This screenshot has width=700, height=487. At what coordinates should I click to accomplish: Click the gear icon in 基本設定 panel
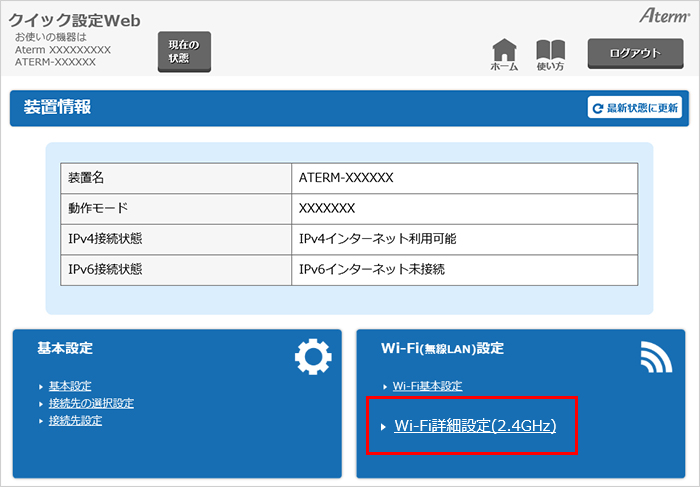[312, 359]
